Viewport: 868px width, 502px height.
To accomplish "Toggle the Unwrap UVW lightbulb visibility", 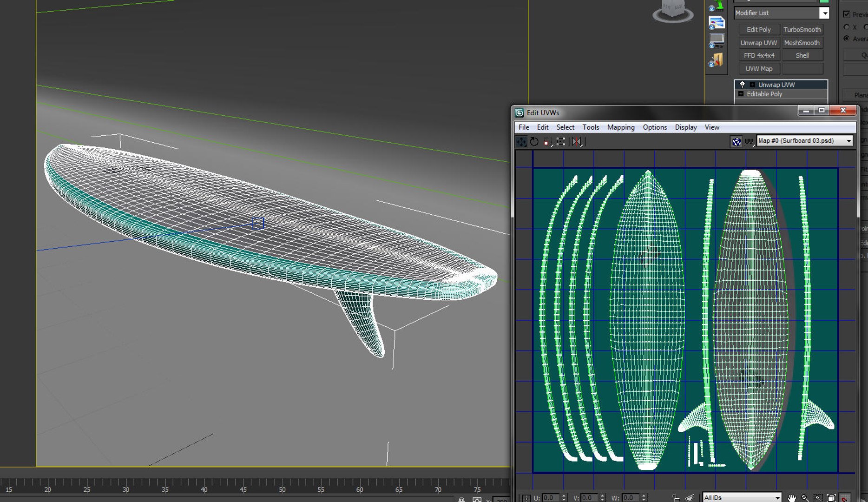I will click(x=742, y=85).
